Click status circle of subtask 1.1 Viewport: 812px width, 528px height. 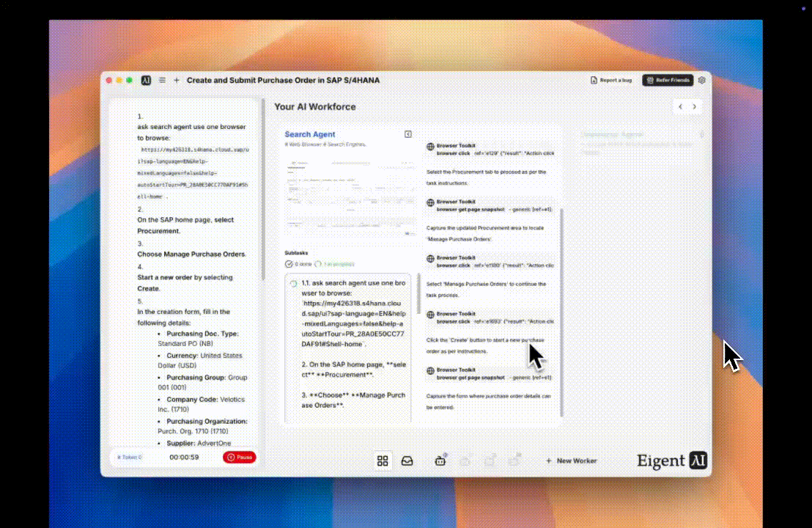tap(294, 284)
